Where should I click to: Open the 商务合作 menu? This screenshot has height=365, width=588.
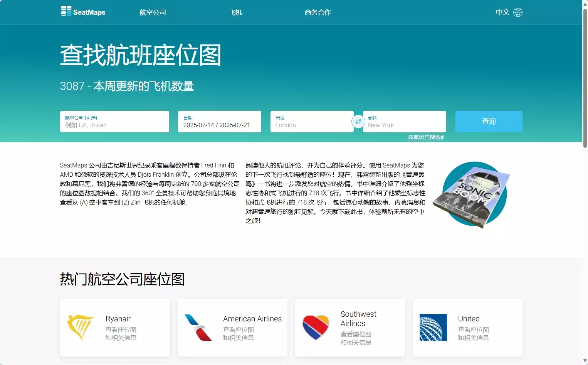[318, 12]
